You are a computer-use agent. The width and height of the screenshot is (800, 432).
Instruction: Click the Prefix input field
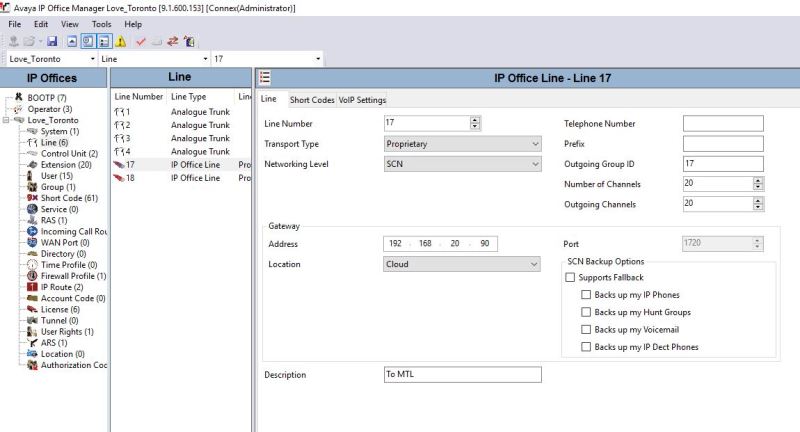723,144
